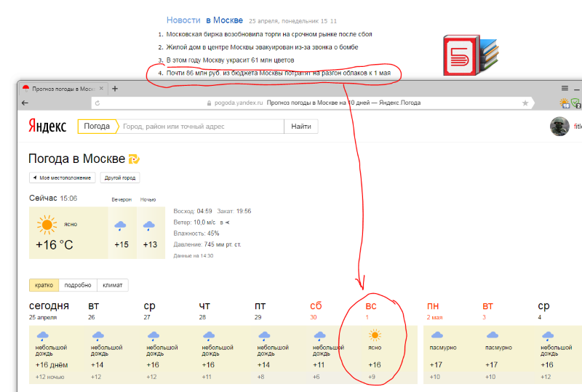This screenshot has width=582, height=392.
Task: Click the rain icon for вт 26
Action: (98, 336)
